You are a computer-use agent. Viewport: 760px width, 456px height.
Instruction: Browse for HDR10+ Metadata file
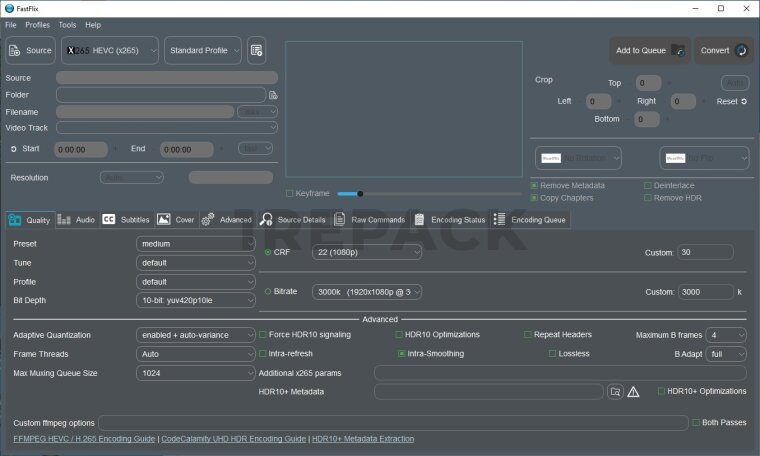tap(616, 392)
